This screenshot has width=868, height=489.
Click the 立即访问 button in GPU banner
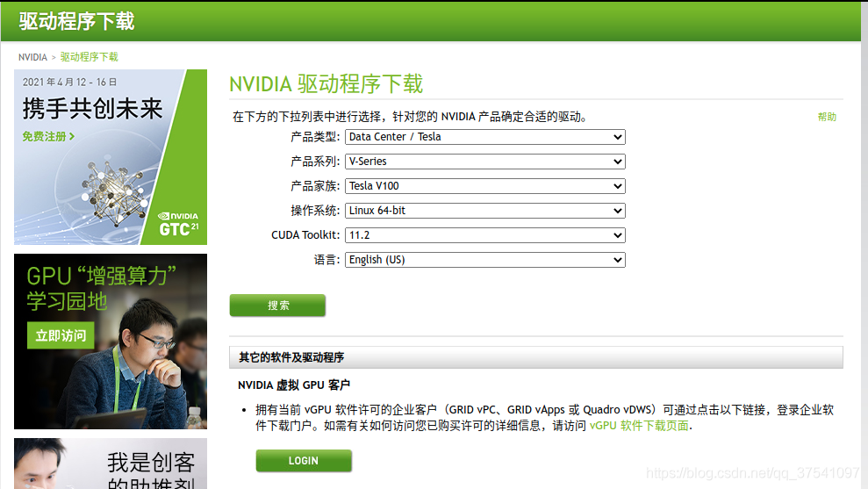[61, 335]
